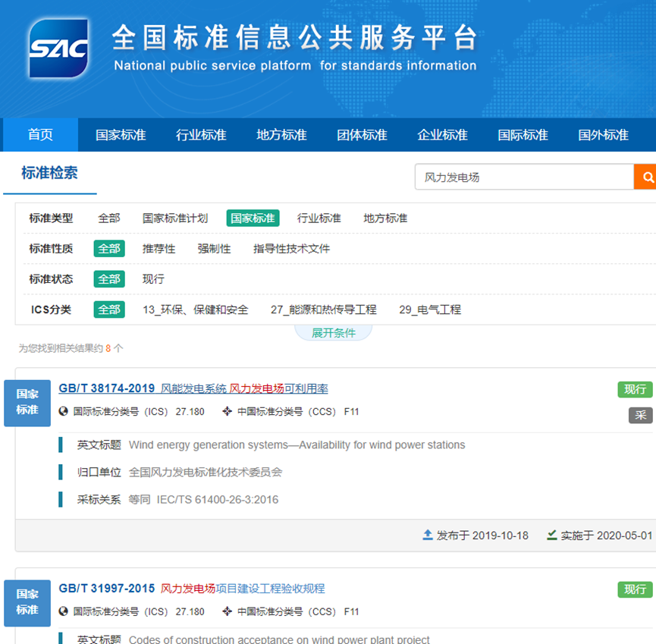This screenshot has height=644, width=656.
Task: Click 国家标准 blue tag beside GB/T 38174-2019
Action: pyautogui.click(x=27, y=403)
